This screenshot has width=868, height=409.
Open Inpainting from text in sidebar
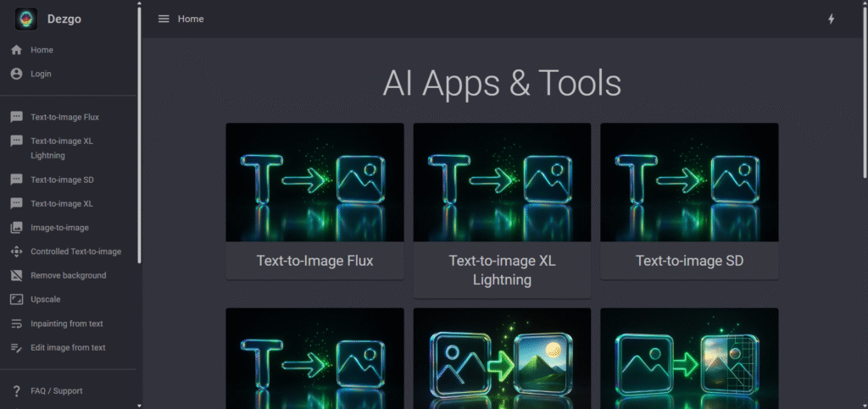pyautogui.click(x=68, y=323)
